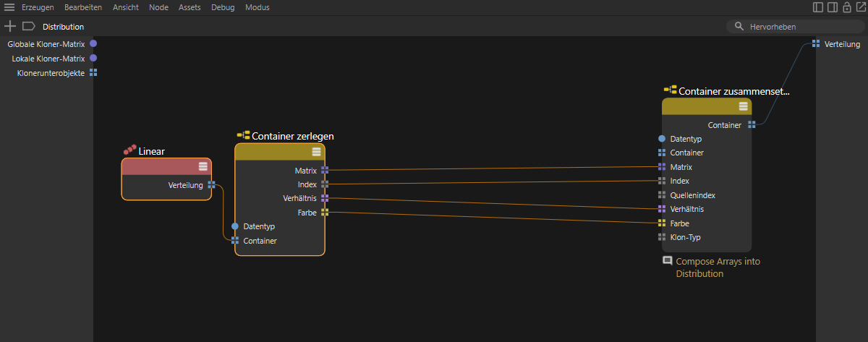Expand the Container zusammensetzen node header menu
This screenshot has height=342, width=868.
pos(743,106)
